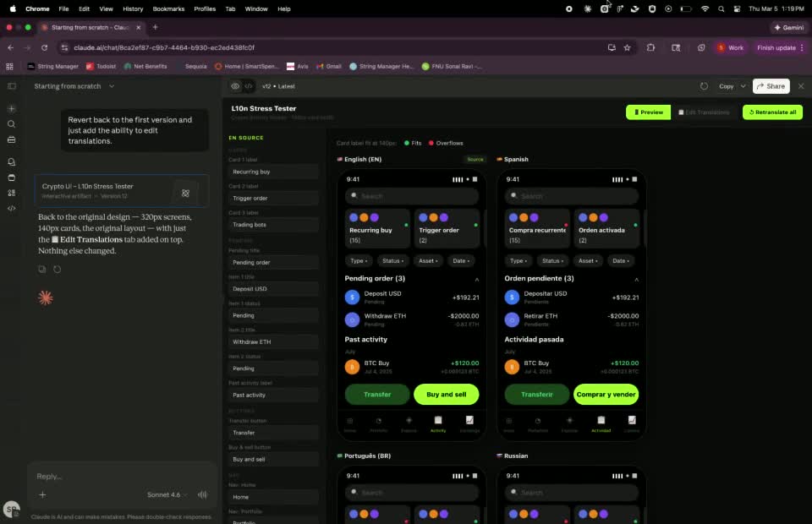Collapse the Orden pendiente (3) section
812x524 pixels.
tap(636, 280)
